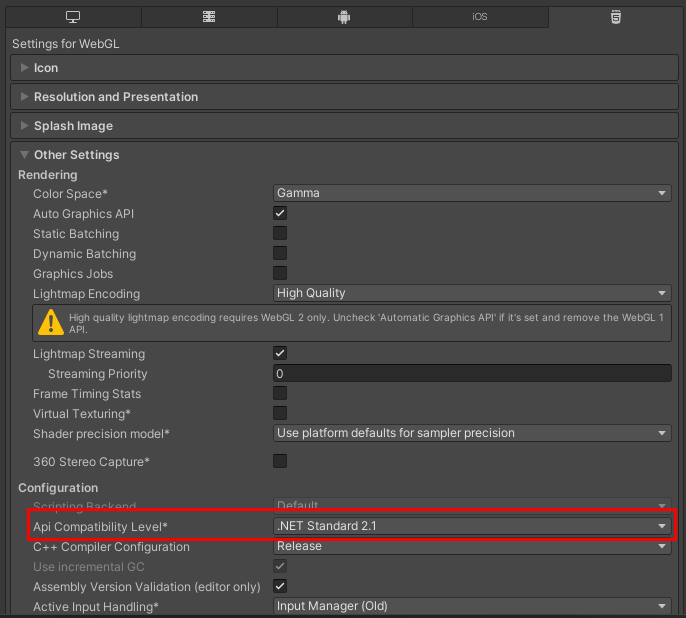This screenshot has width=686, height=618.
Task: Open the Lightmap Encoding dropdown
Action: tap(472, 294)
